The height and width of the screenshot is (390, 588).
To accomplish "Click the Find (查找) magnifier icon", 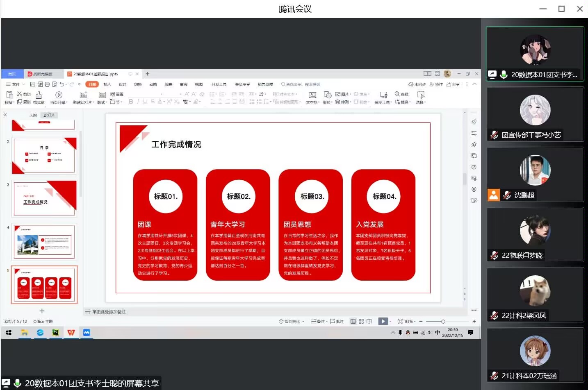I will (397, 94).
